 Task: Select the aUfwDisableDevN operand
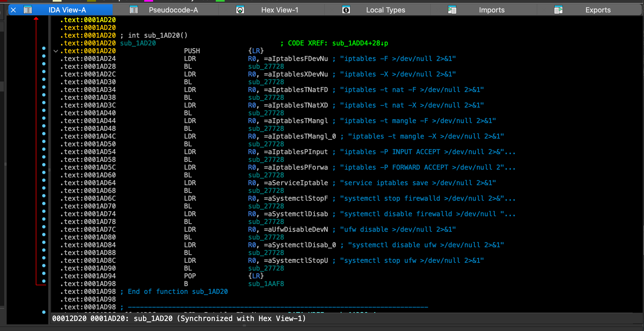(298, 230)
